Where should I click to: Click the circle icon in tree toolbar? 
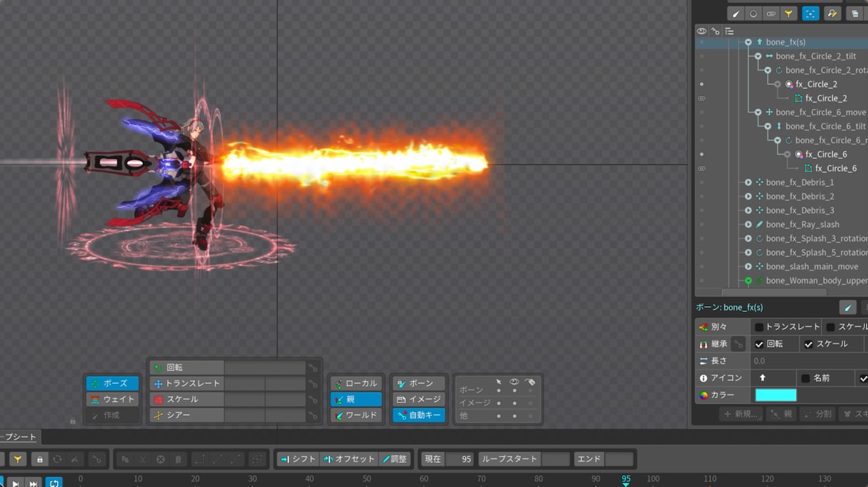[x=753, y=14]
